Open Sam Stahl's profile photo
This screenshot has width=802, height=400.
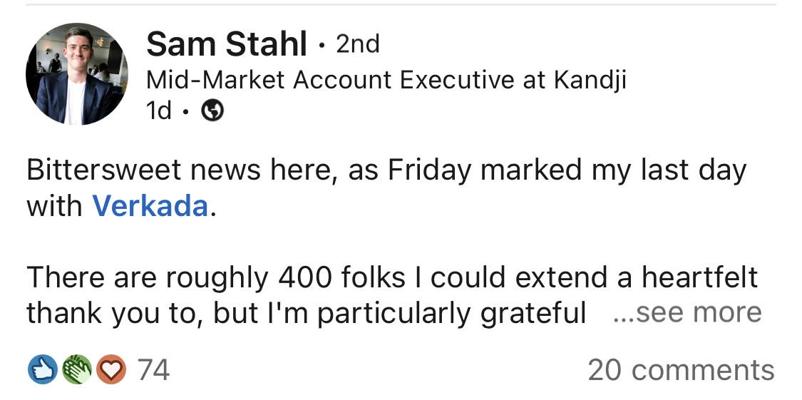click(77, 76)
